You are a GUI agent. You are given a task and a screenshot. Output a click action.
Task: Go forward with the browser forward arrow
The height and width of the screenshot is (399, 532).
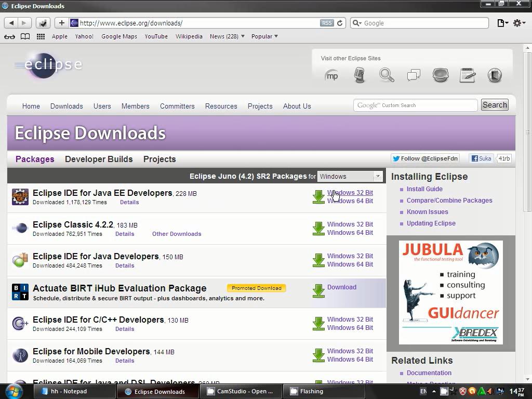pos(24,23)
